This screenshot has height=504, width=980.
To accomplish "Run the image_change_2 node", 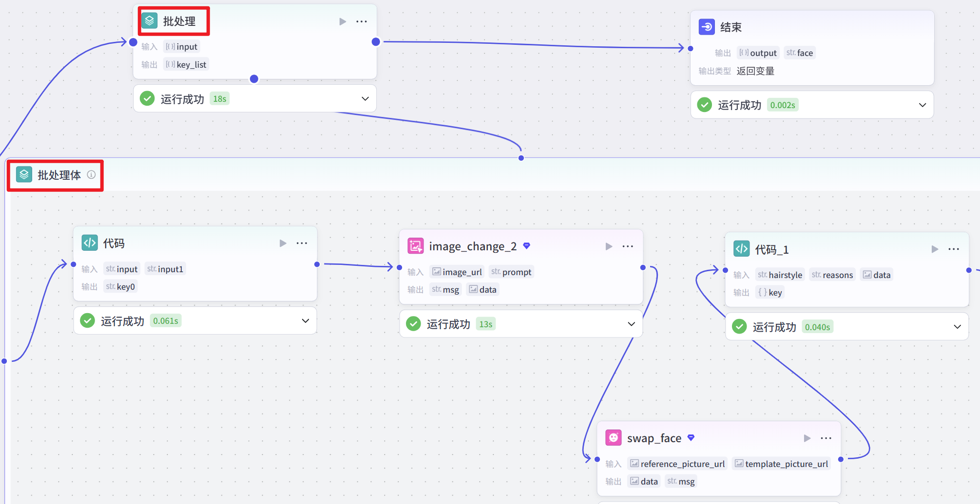I will point(609,246).
